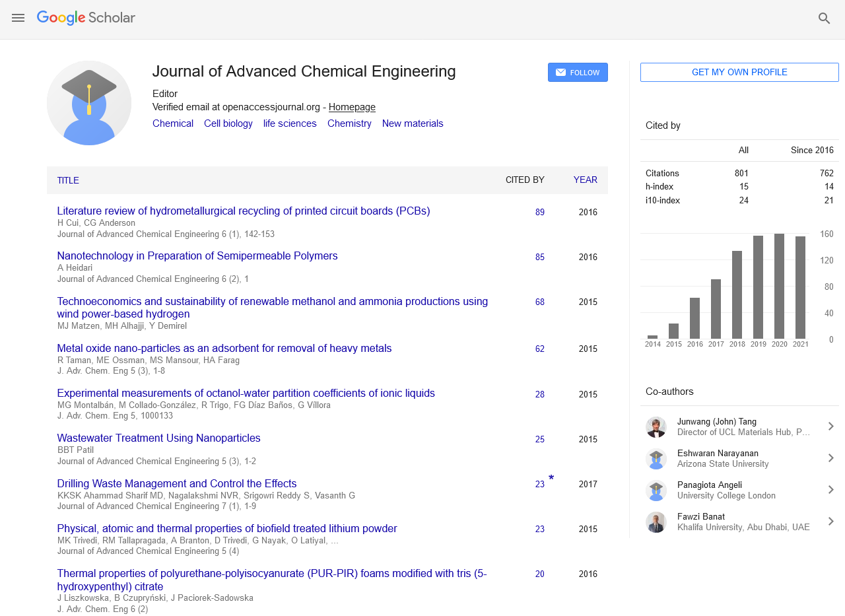Open the Homepage link
The height and width of the screenshot is (616, 845).
click(x=352, y=107)
